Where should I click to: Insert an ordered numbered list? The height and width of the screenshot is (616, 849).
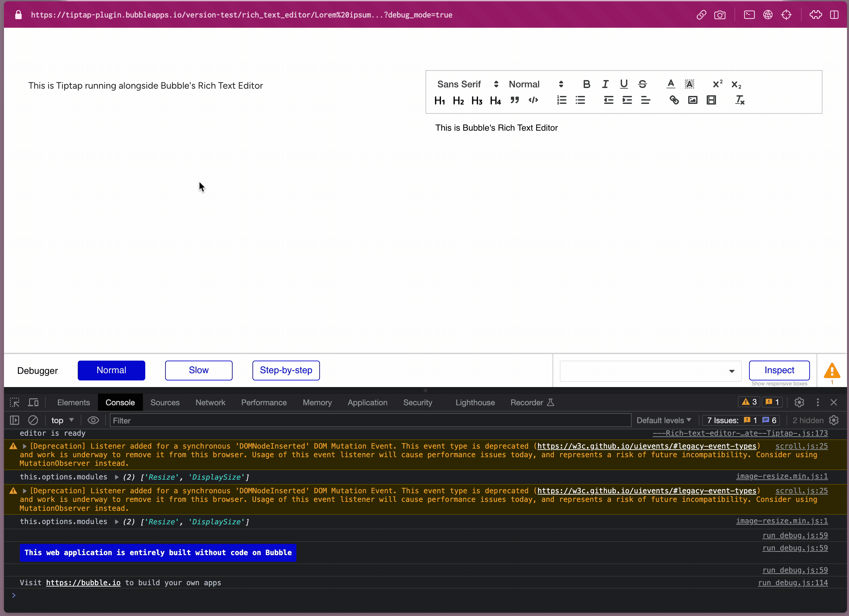[561, 100]
